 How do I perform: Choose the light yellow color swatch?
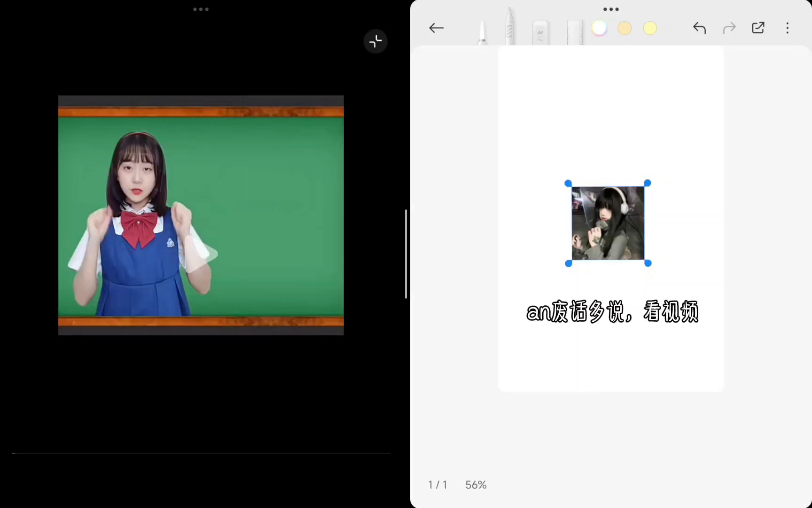point(650,28)
